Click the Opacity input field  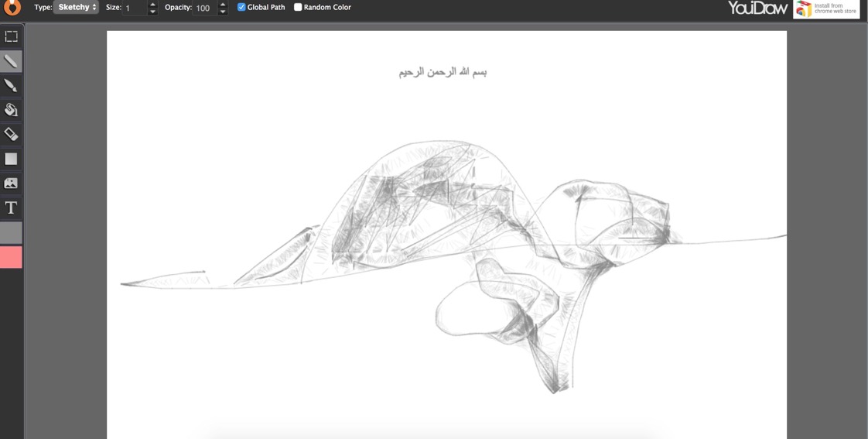(204, 8)
